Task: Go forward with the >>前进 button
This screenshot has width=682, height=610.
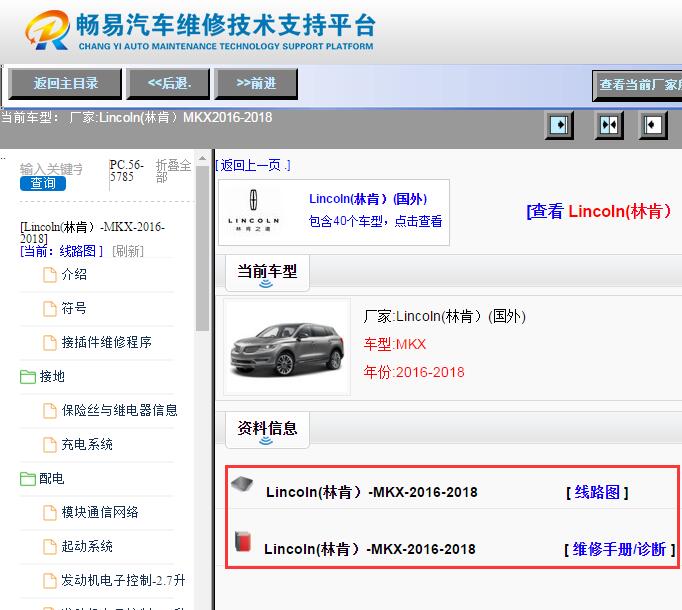Action: point(256,84)
